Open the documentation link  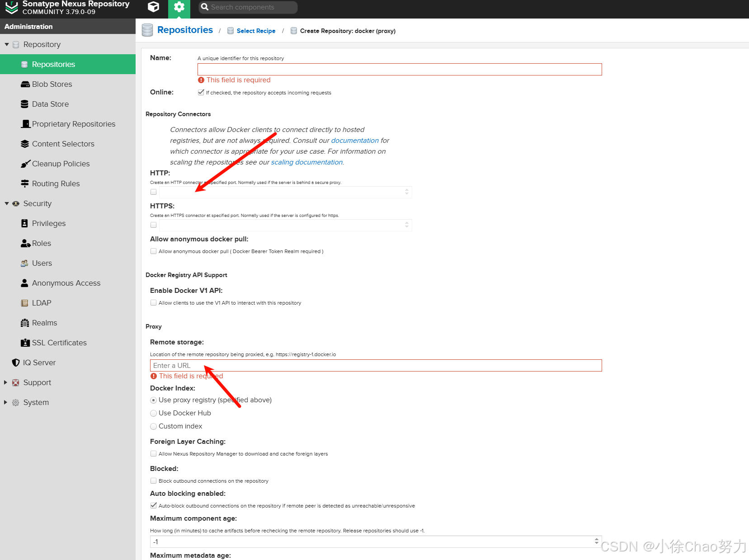pos(355,141)
